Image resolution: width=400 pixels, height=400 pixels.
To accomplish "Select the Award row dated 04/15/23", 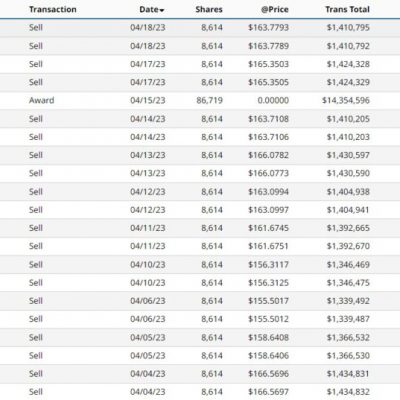I will 200,100.
